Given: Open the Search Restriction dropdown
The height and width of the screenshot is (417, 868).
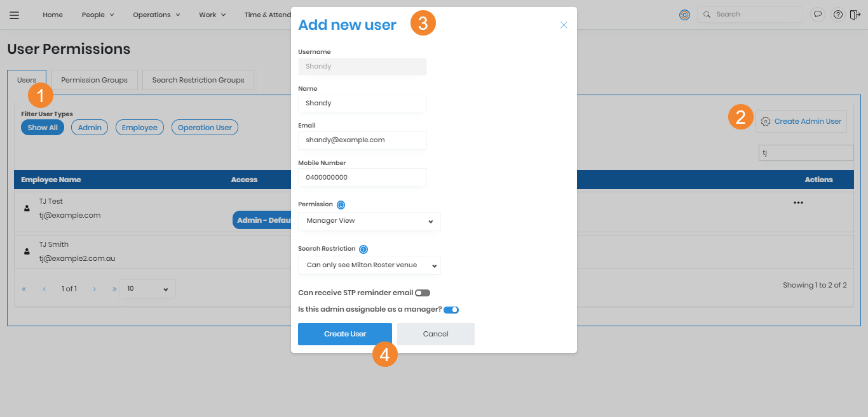Looking at the screenshot, I should pos(369,265).
